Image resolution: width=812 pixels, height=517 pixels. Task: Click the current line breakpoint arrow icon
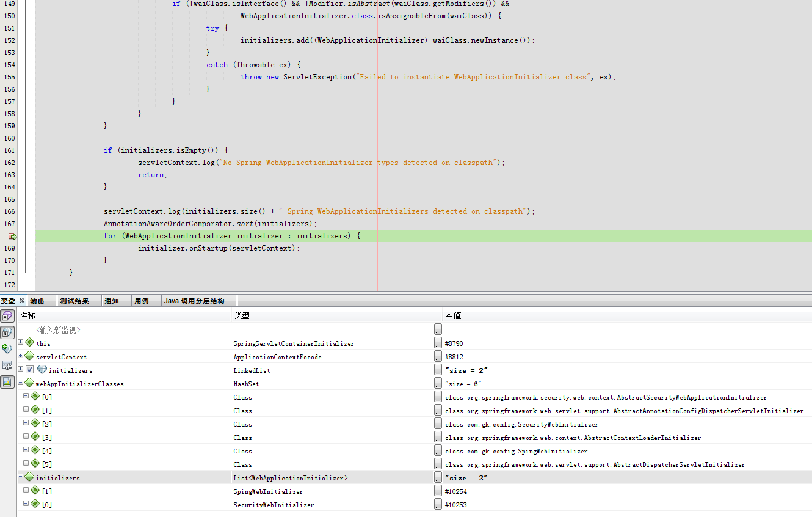[x=12, y=236]
